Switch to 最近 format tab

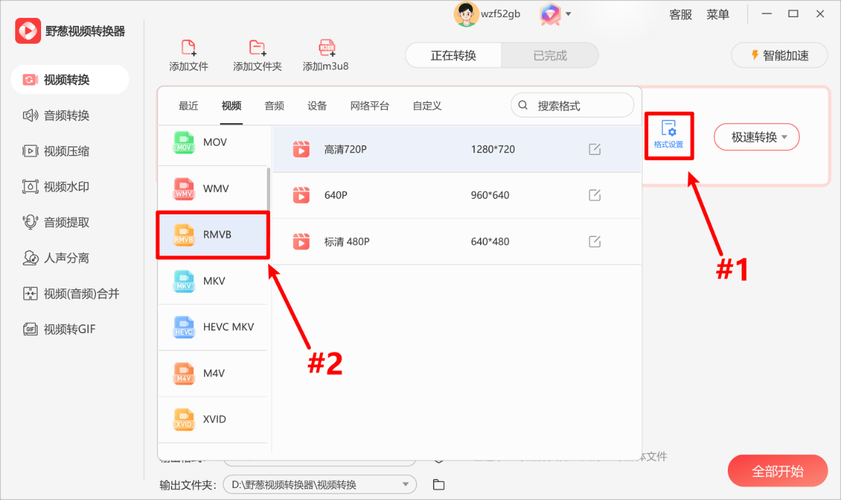188,106
